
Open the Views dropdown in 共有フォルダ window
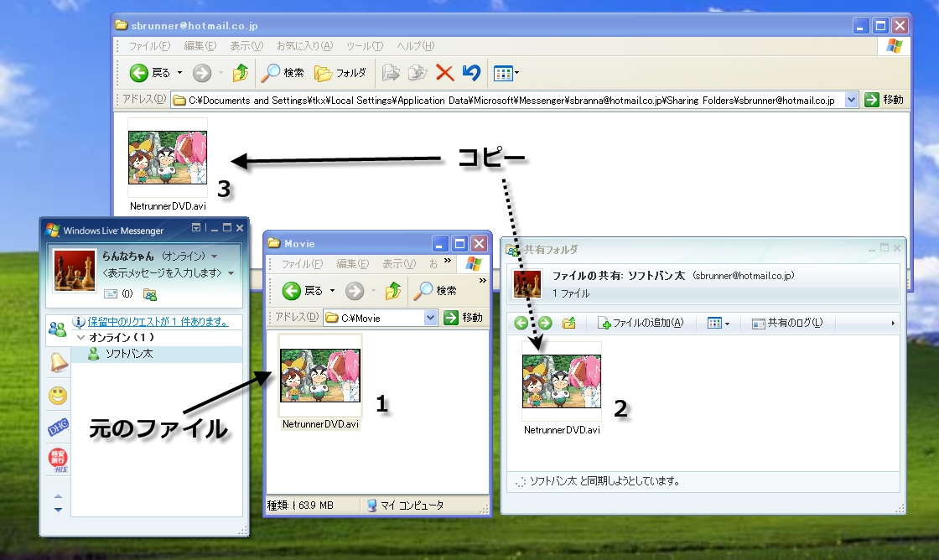pos(719,324)
